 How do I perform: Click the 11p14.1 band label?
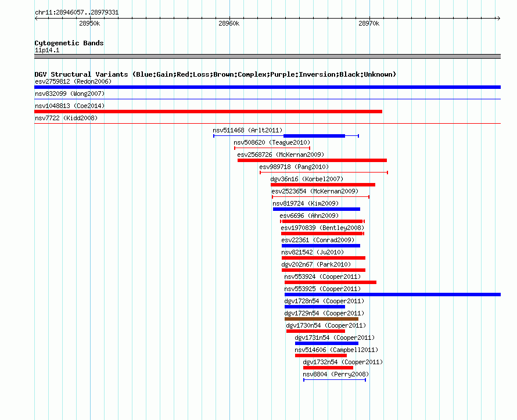(47, 50)
